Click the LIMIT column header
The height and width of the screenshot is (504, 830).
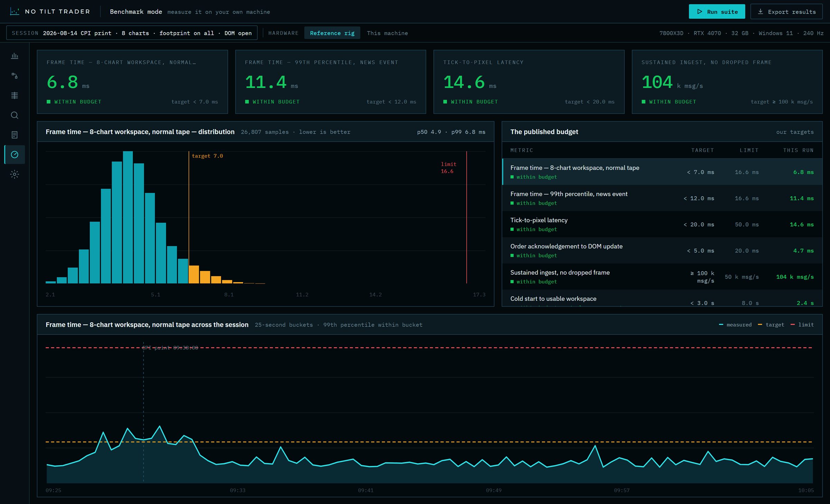[749, 150]
